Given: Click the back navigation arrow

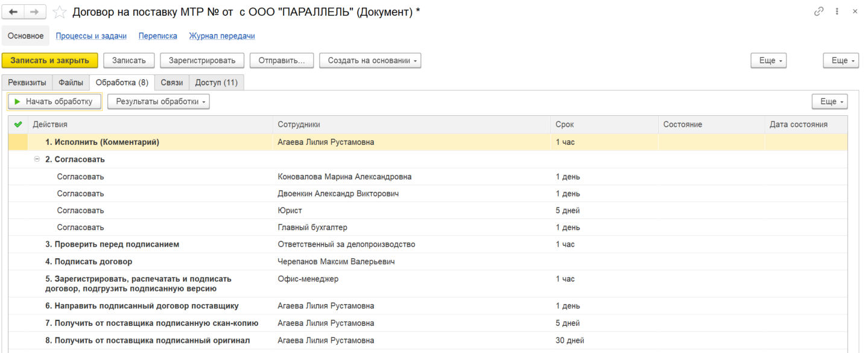Looking at the screenshot, I should (14, 11).
